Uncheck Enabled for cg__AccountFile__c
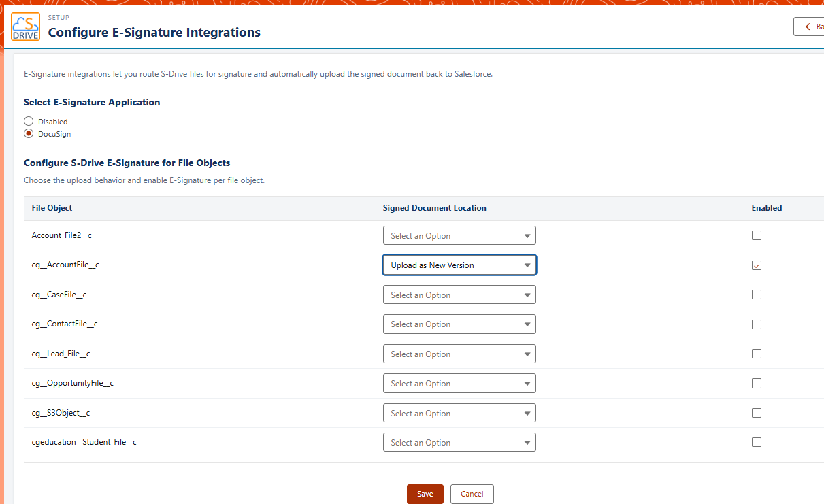Screen dimensions: 824x504 (757, 265)
